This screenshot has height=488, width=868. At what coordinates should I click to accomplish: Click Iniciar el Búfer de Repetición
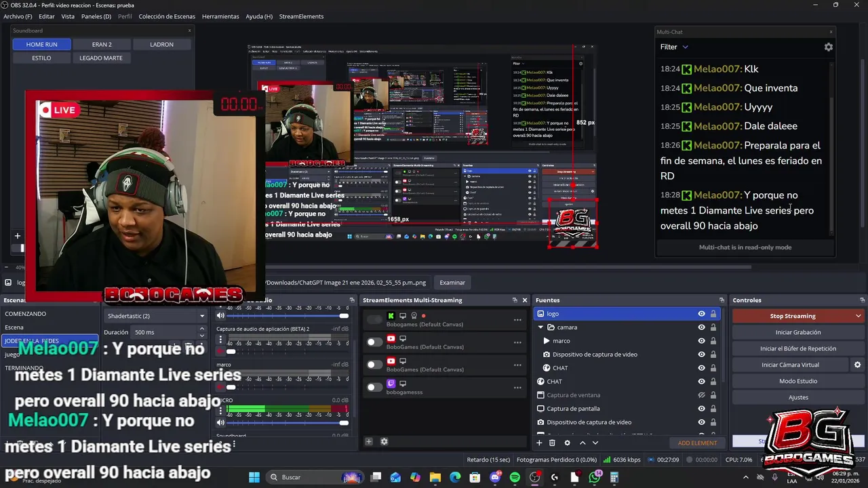tap(798, 348)
